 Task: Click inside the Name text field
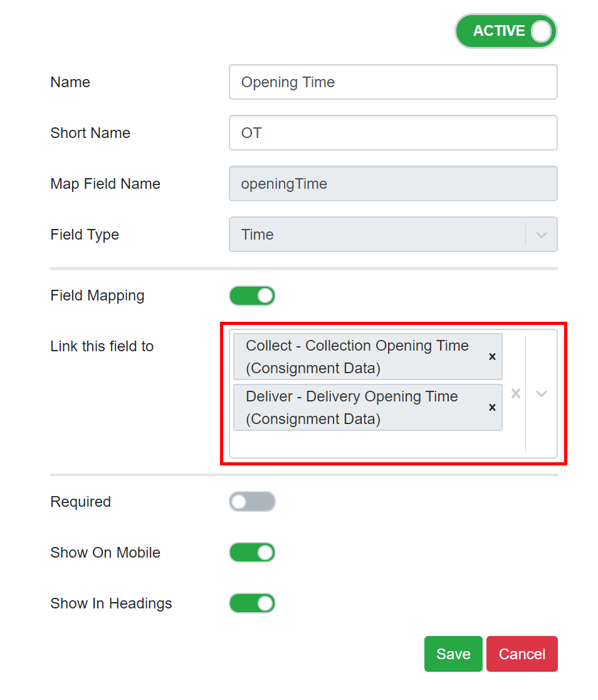click(x=393, y=82)
